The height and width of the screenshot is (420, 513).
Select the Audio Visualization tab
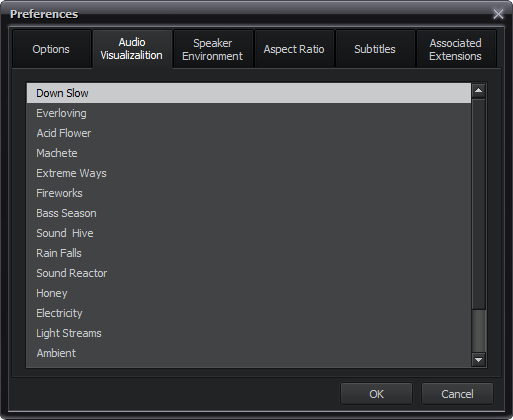[x=132, y=49]
